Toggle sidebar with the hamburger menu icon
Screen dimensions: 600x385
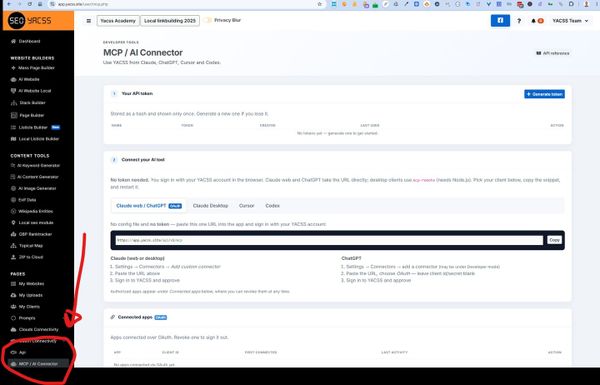pos(88,21)
